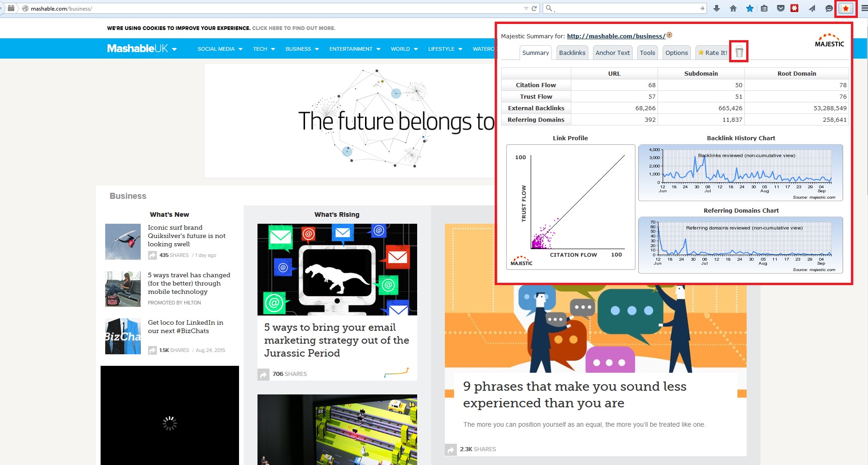Click the site identity globe icon
Viewport: 868px width, 465px height.
(25, 8)
